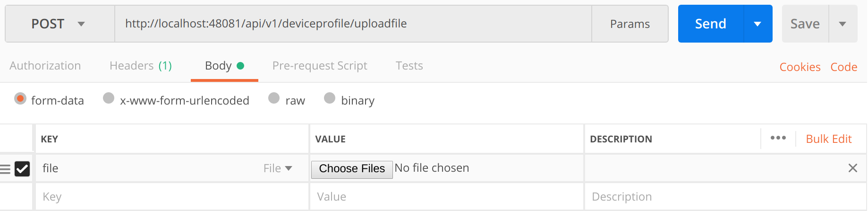Open the Headers (1) tab
This screenshot has width=868, height=211.
pyautogui.click(x=141, y=66)
